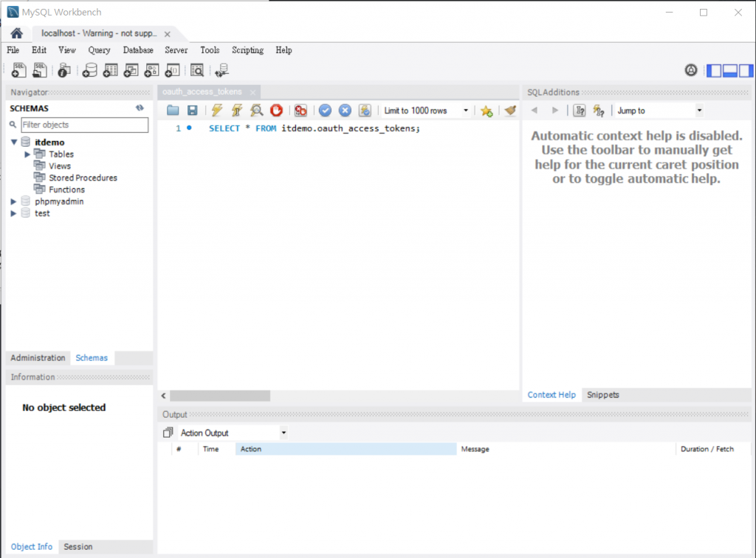Go forward in context help
The image size is (756, 558).
[x=555, y=111]
